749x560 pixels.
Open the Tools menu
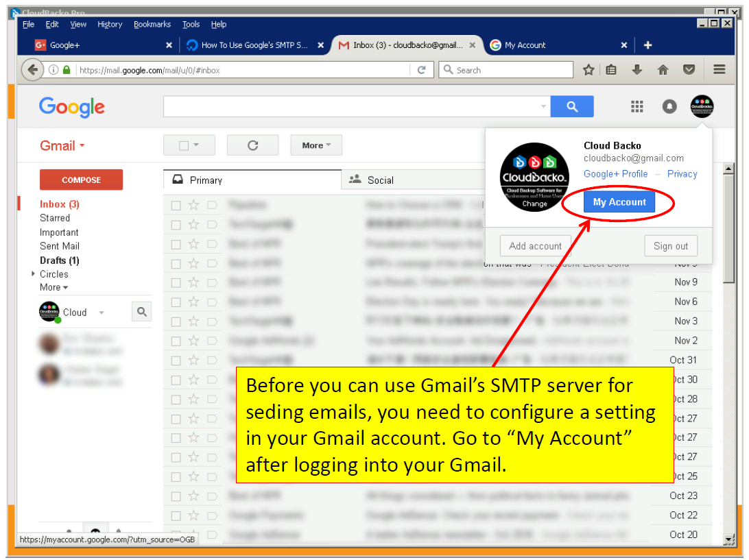(x=191, y=25)
